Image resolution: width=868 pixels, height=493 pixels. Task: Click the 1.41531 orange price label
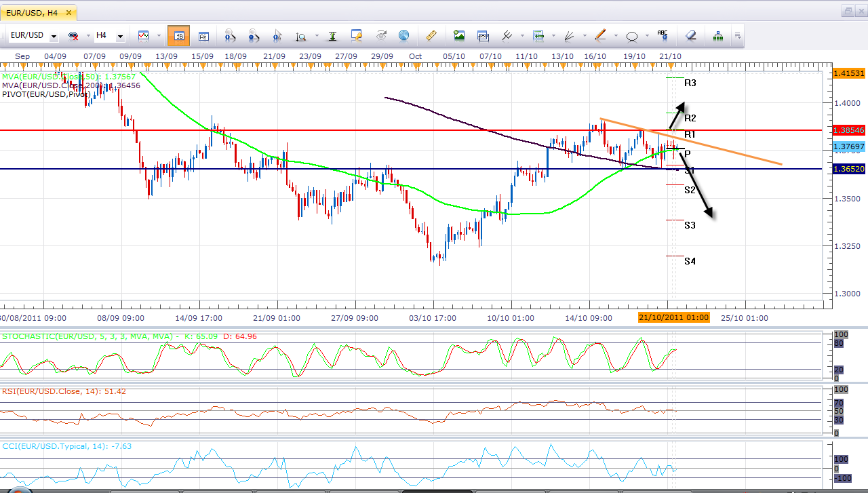(x=849, y=73)
